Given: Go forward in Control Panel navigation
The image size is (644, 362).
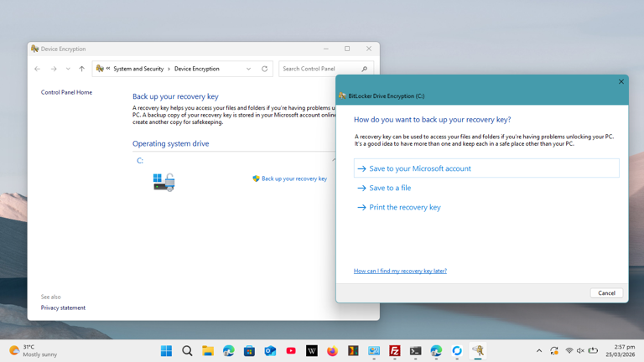Looking at the screenshot, I should point(54,69).
